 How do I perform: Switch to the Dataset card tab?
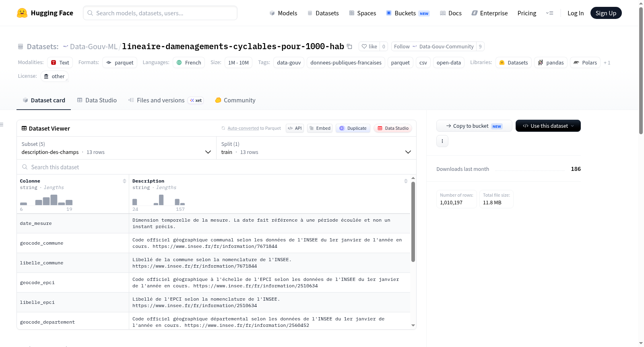pos(43,100)
